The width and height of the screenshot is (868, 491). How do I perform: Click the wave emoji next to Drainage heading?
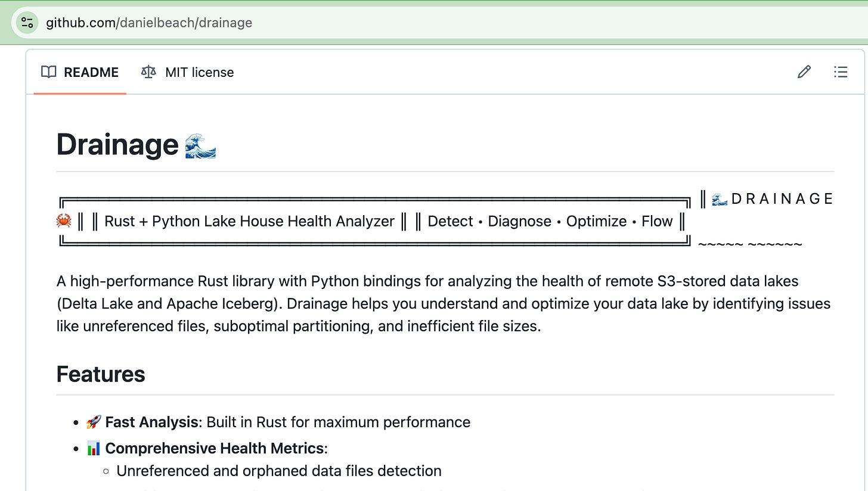click(x=200, y=145)
